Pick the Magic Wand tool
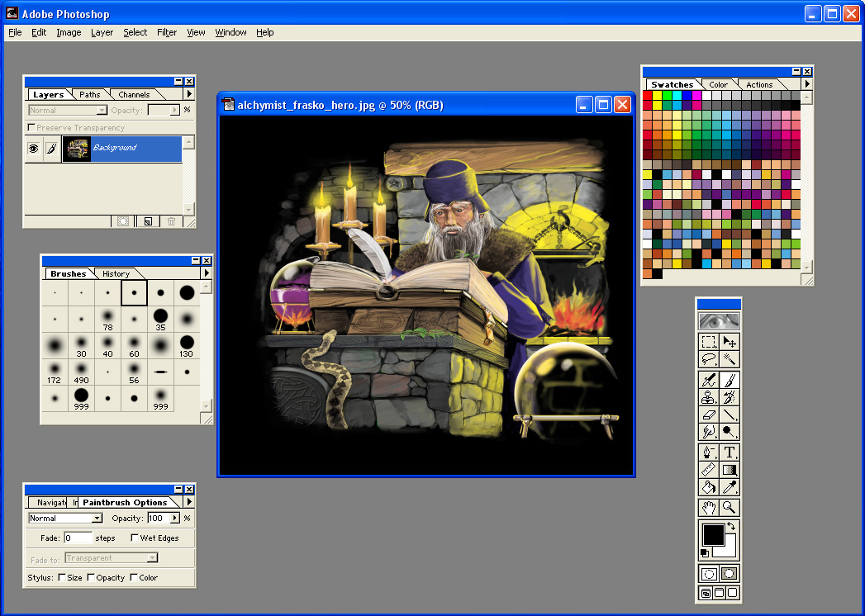 coord(730,359)
